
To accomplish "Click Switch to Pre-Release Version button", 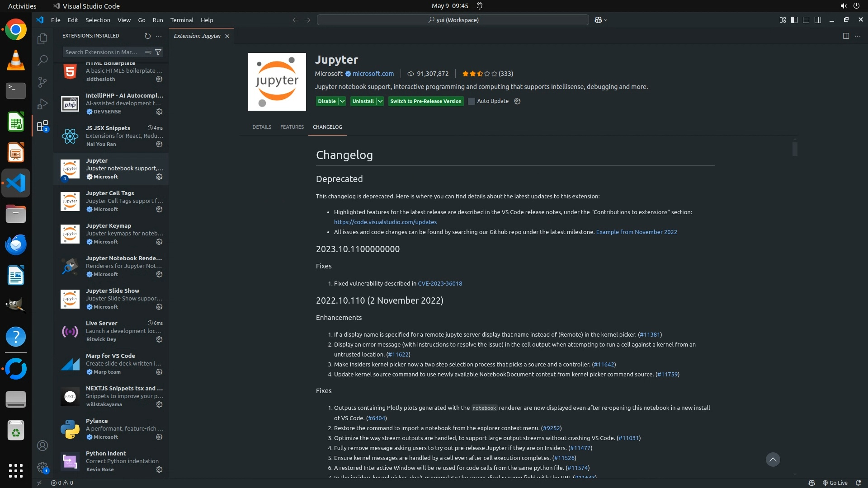I will coord(425,101).
